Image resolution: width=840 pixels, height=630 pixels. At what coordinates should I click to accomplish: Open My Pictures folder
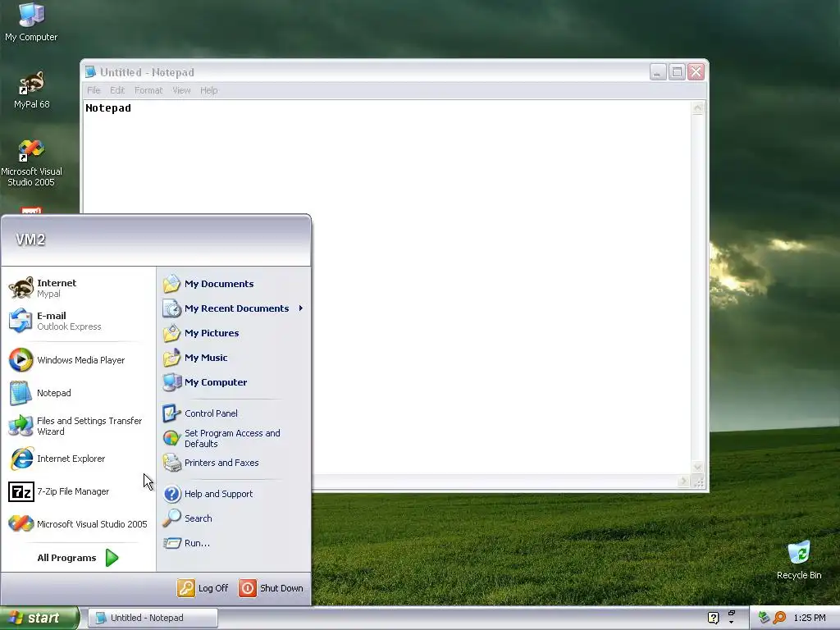pos(233,333)
